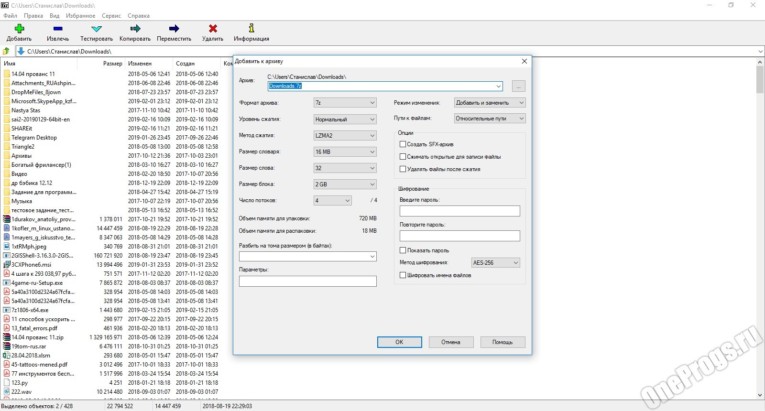Expand Размер блока dropdown showing 2 GB
This screenshot has width=765, height=411.
pos(345,184)
